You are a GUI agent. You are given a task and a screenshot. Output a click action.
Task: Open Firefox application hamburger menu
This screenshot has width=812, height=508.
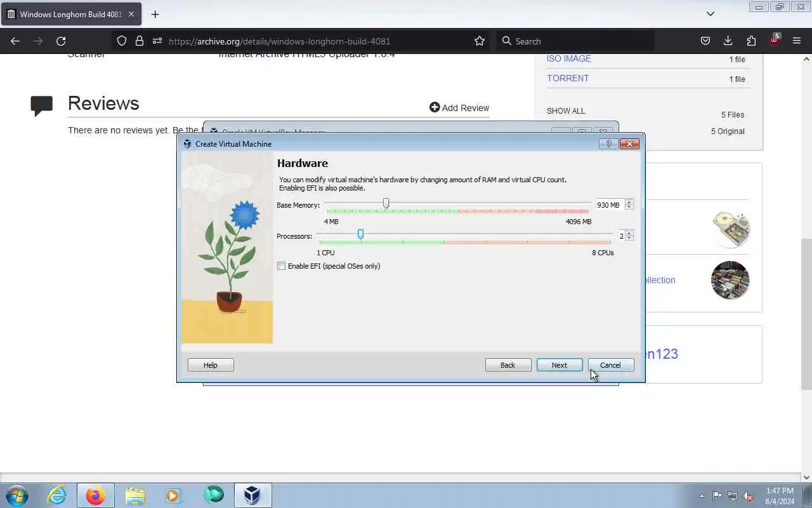[x=797, y=41]
